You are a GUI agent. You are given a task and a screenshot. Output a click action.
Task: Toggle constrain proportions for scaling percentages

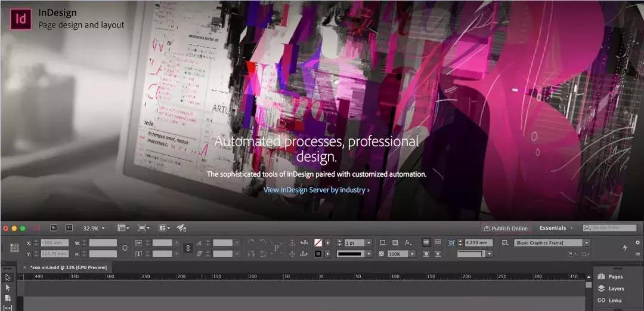(188, 248)
